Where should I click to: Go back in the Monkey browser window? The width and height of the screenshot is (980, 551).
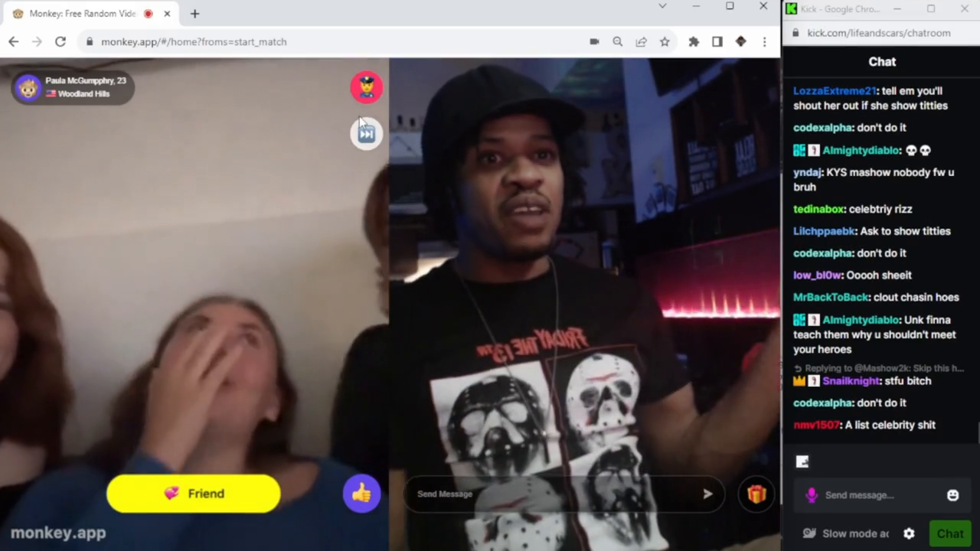pyautogui.click(x=13, y=42)
